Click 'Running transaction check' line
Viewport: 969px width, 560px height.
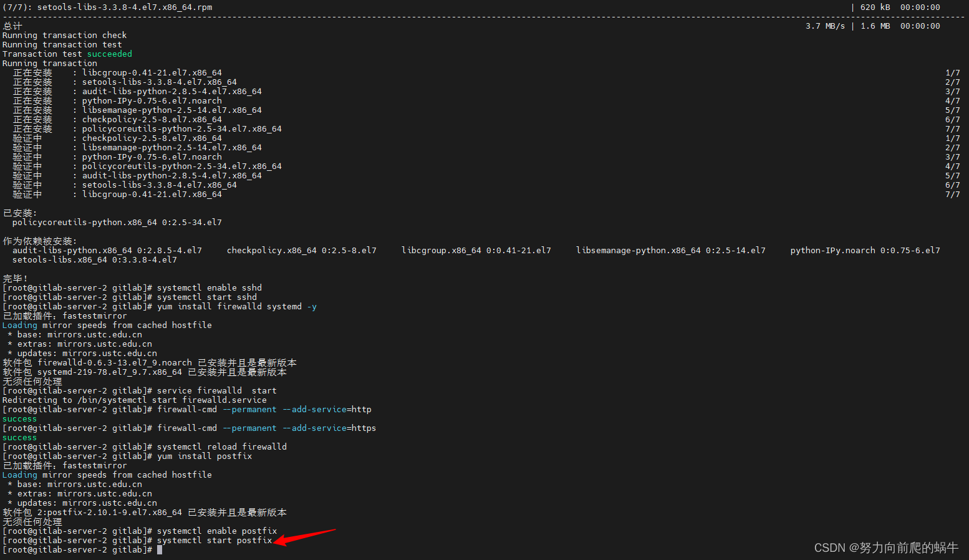tap(65, 36)
